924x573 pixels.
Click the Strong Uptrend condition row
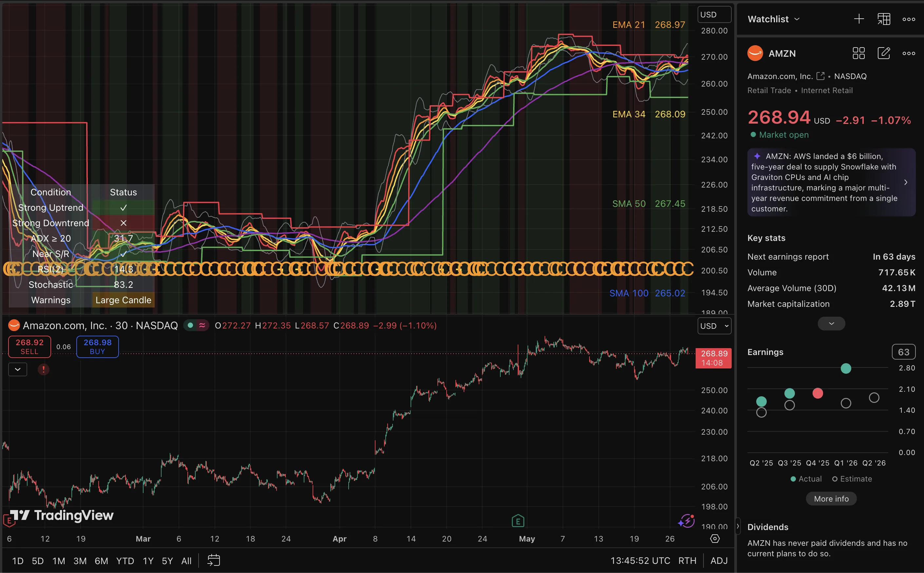click(x=81, y=207)
